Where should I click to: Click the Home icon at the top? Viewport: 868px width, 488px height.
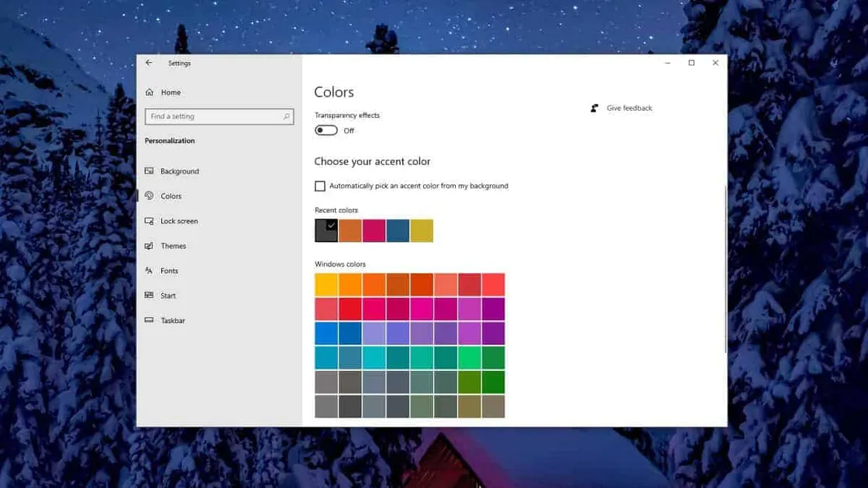pyautogui.click(x=149, y=92)
